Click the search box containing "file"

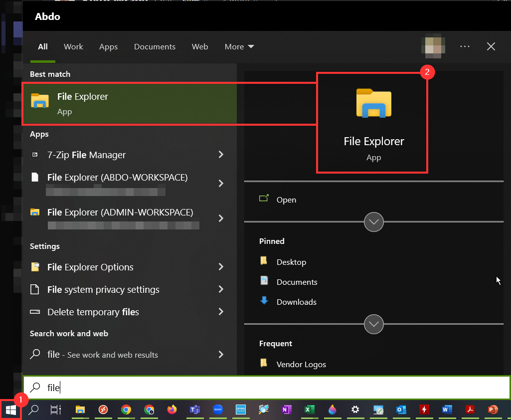tap(266, 388)
